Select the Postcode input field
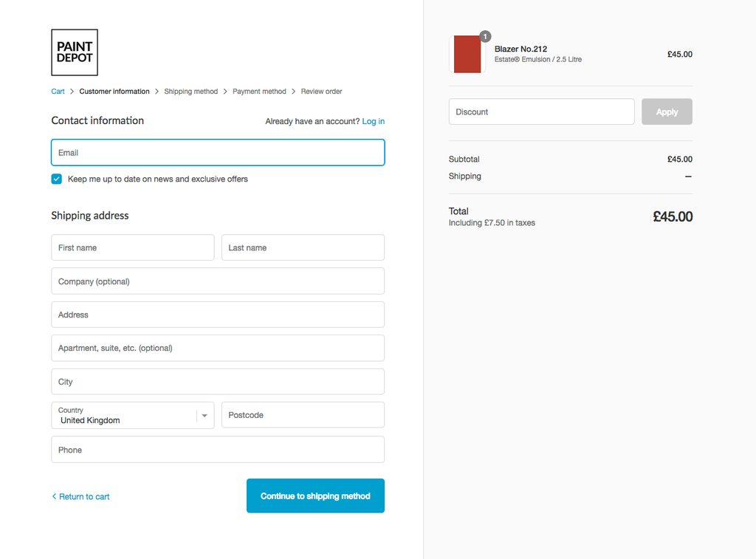The height and width of the screenshot is (559, 756). [303, 415]
